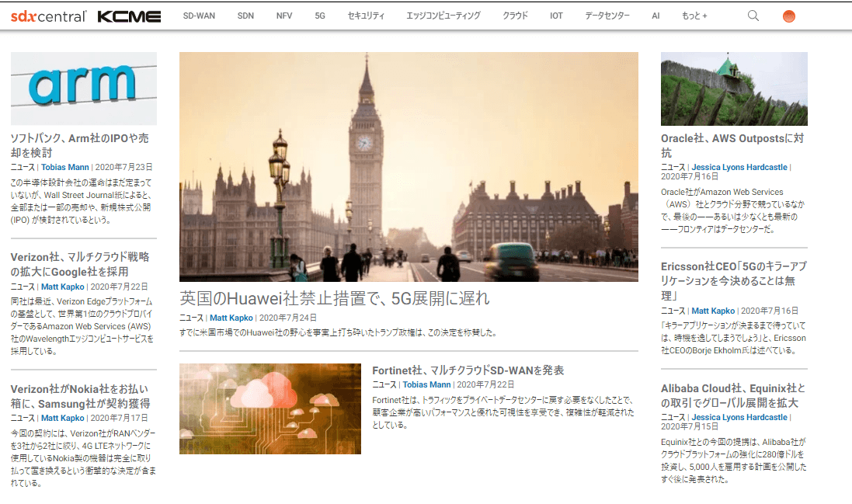Click the orange user avatar icon
The image size is (852, 504).
[x=789, y=16]
